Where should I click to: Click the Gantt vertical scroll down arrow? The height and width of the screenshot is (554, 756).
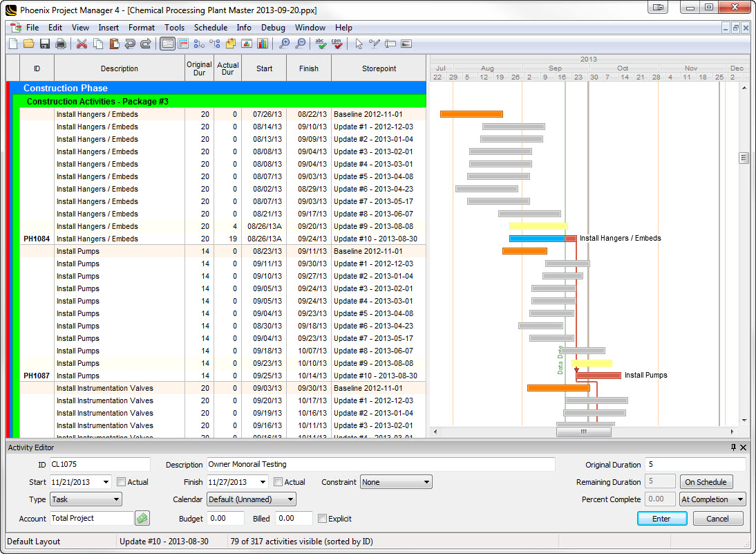coord(744,421)
